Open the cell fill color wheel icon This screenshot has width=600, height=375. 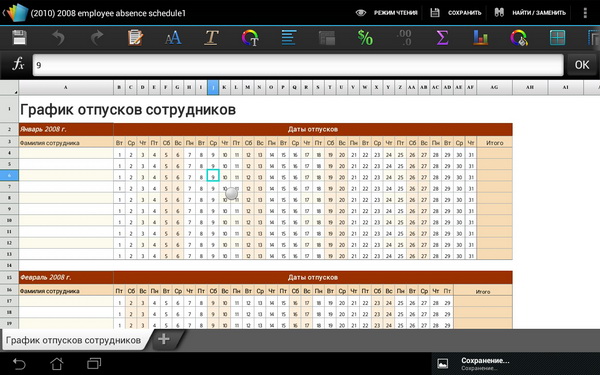click(x=519, y=38)
